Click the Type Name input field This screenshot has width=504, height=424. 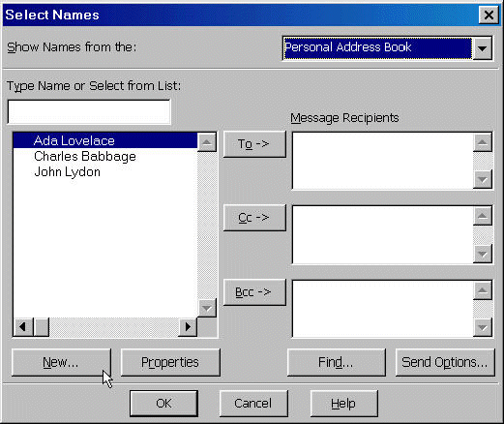(89, 111)
